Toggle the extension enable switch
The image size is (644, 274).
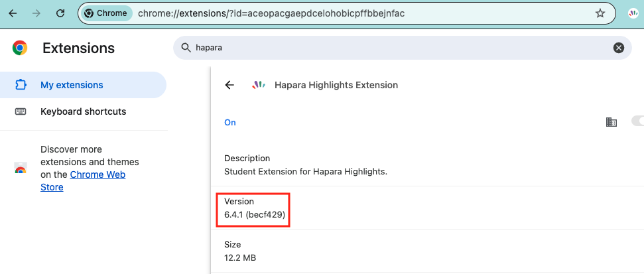click(x=638, y=121)
